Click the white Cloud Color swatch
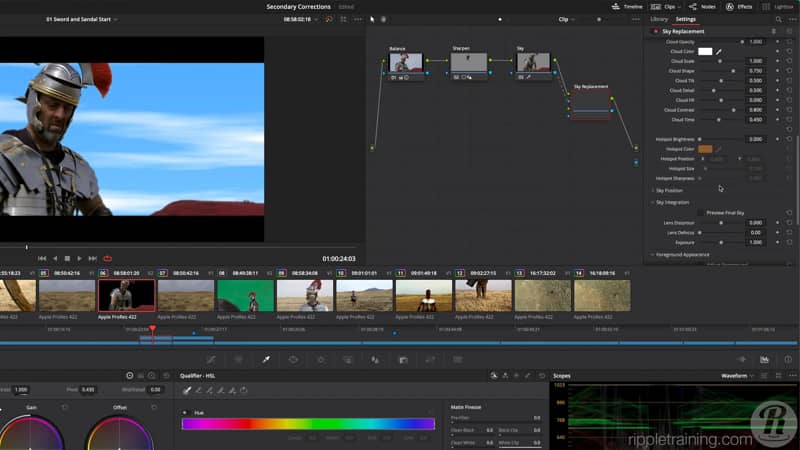 pos(705,51)
